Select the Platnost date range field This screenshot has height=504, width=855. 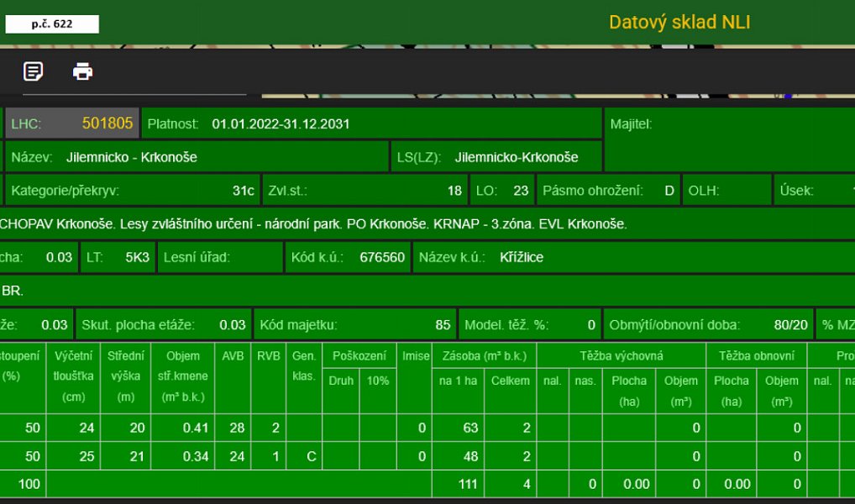tap(372, 123)
